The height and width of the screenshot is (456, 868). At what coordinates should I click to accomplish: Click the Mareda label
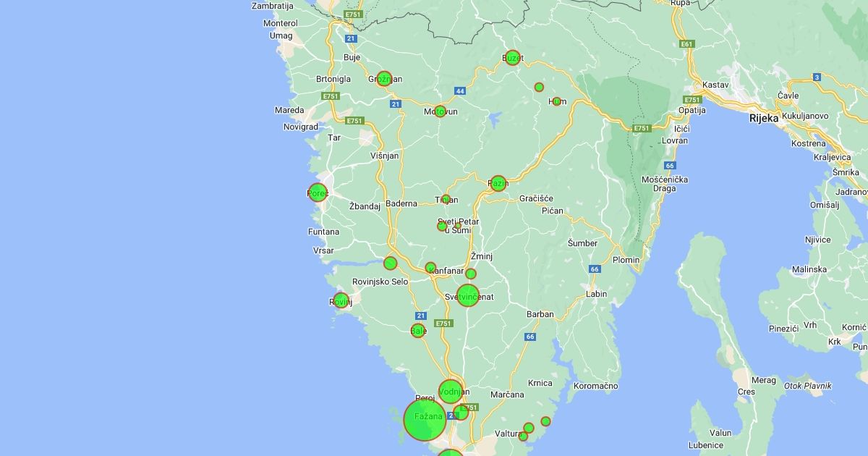pyautogui.click(x=289, y=110)
